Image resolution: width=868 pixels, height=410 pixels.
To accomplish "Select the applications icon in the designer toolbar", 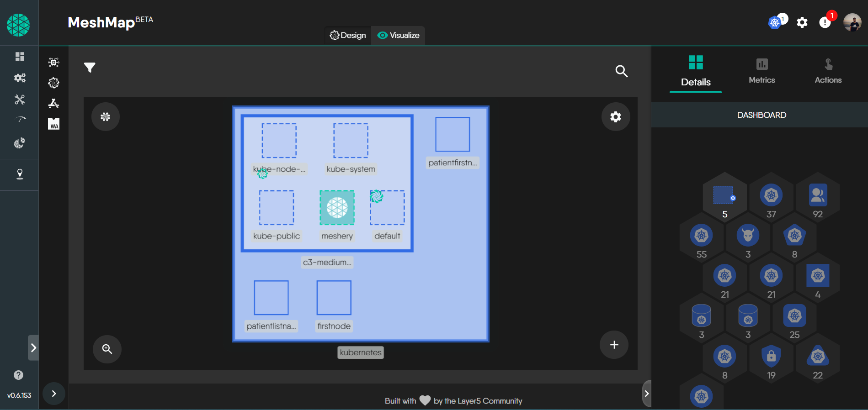I will [x=54, y=103].
